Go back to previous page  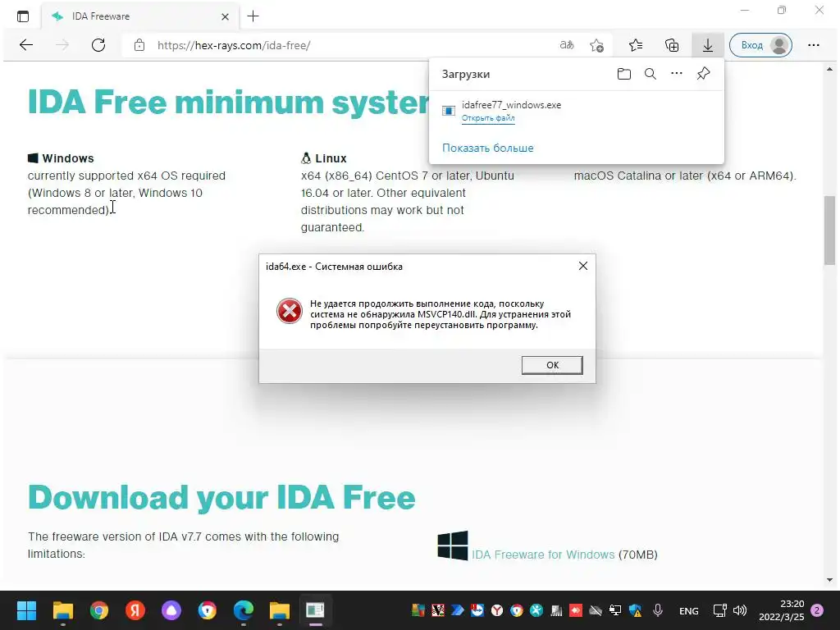pos(26,45)
